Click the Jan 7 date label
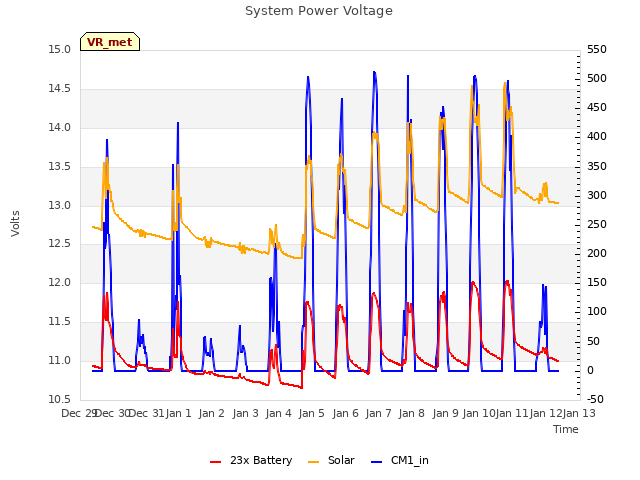The height and width of the screenshot is (480, 640). click(x=378, y=413)
